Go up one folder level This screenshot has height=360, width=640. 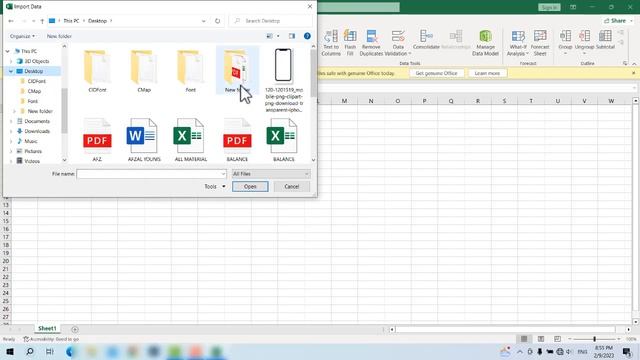coord(42,21)
